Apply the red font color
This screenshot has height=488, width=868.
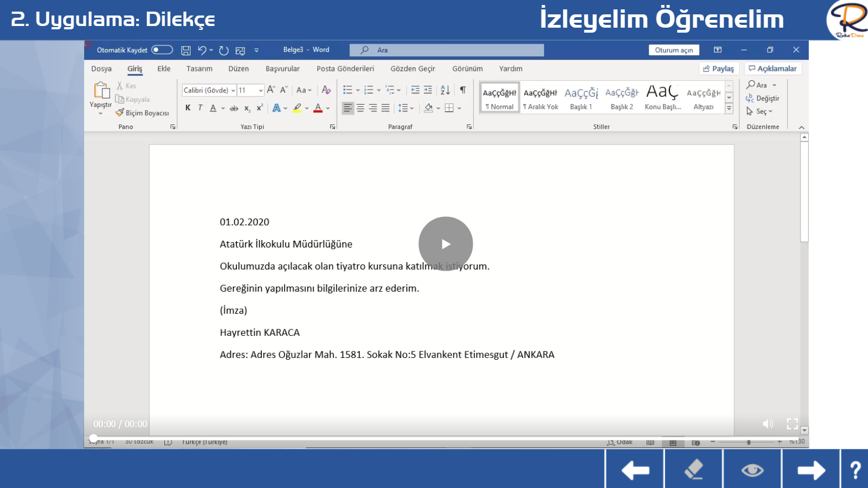pyautogui.click(x=318, y=108)
